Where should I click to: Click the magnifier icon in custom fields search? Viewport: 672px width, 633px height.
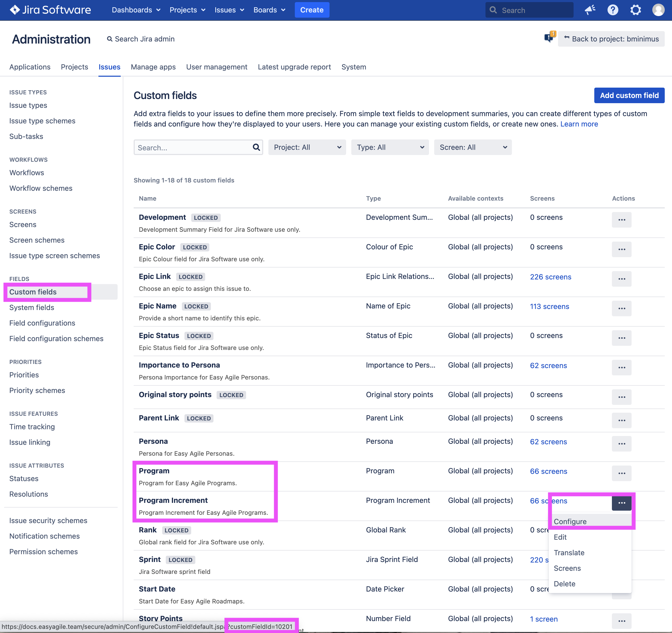[256, 147]
